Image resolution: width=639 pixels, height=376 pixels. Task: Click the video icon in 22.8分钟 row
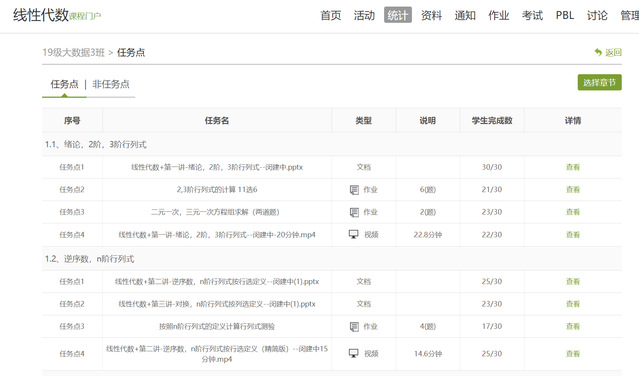(353, 235)
